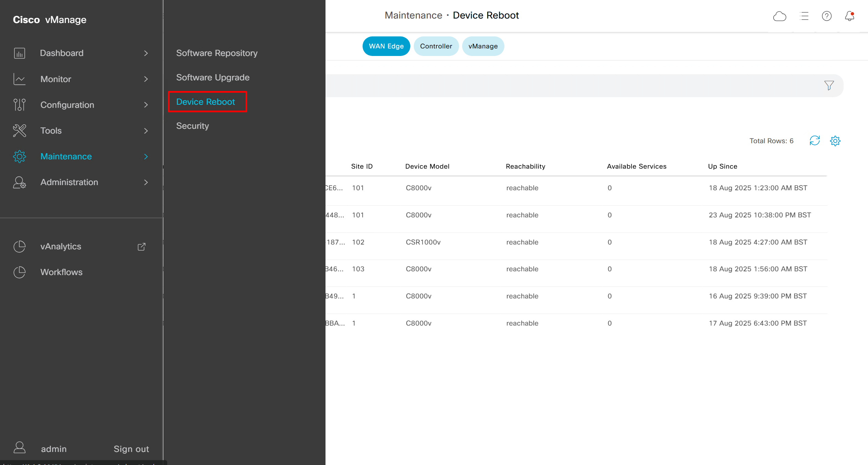Open Software Repository menu item
Screen dimensions: 868x465
coord(217,53)
